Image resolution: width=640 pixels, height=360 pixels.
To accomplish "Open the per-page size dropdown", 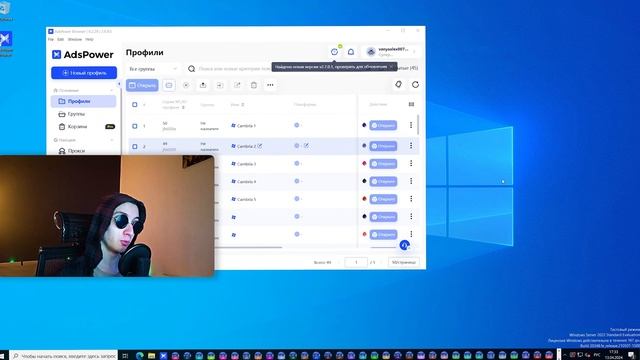I will pos(403,262).
